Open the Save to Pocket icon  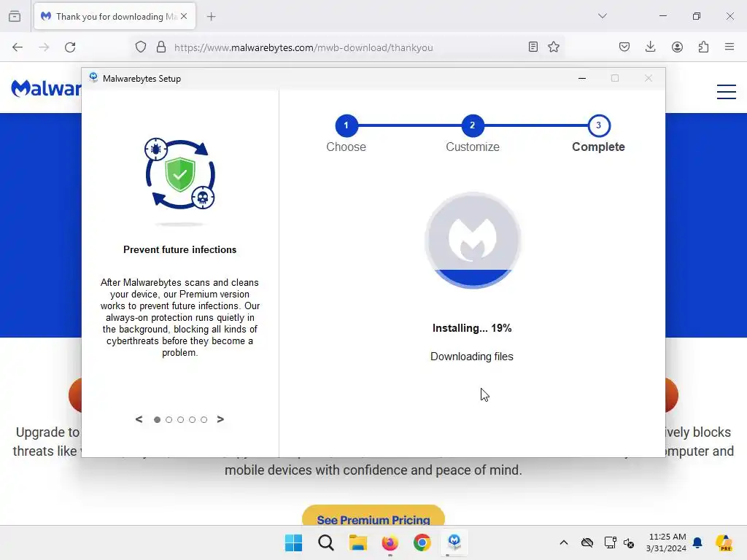[x=624, y=47]
